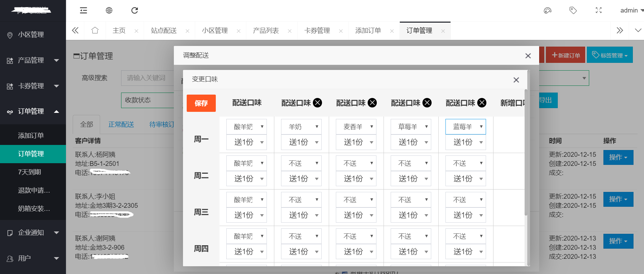Open 退款申请 sidebar submenu item
This screenshot has height=274, width=644.
click(x=33, y=191)
